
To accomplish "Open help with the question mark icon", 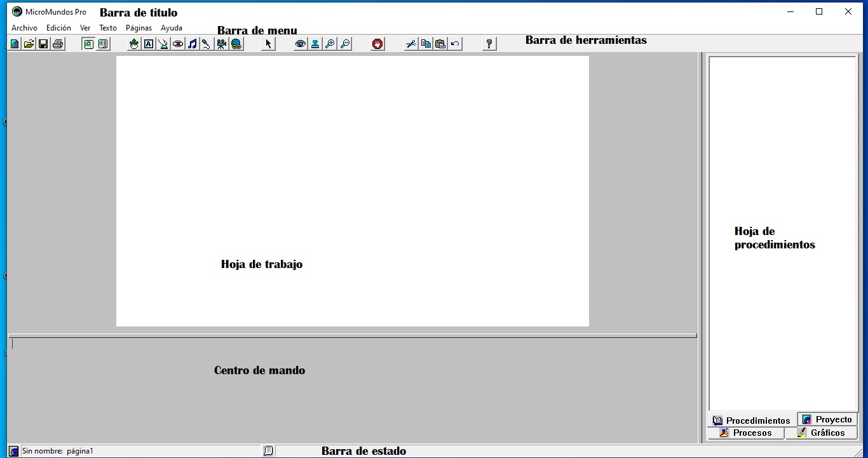I will (x=489, y=44).
